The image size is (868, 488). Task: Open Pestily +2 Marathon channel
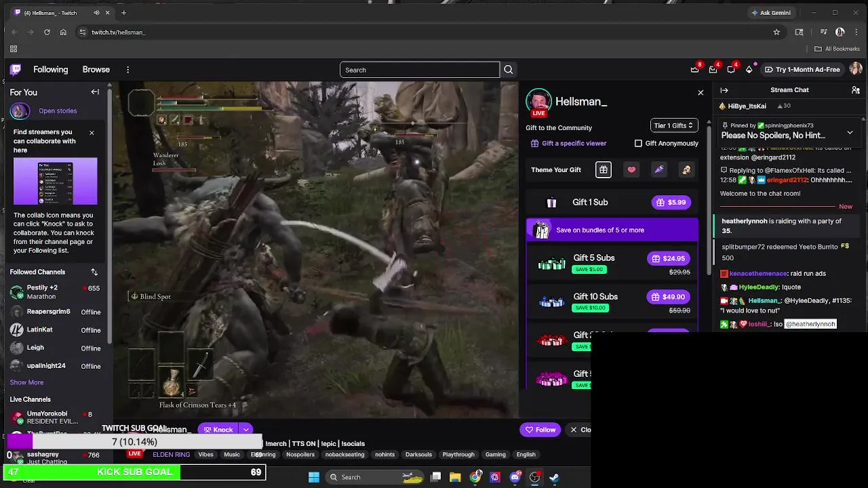coord(54,291)
